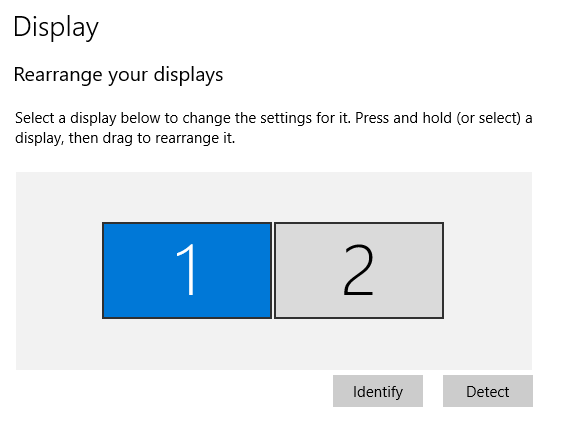Identify which screen is which number

[378, 391]
